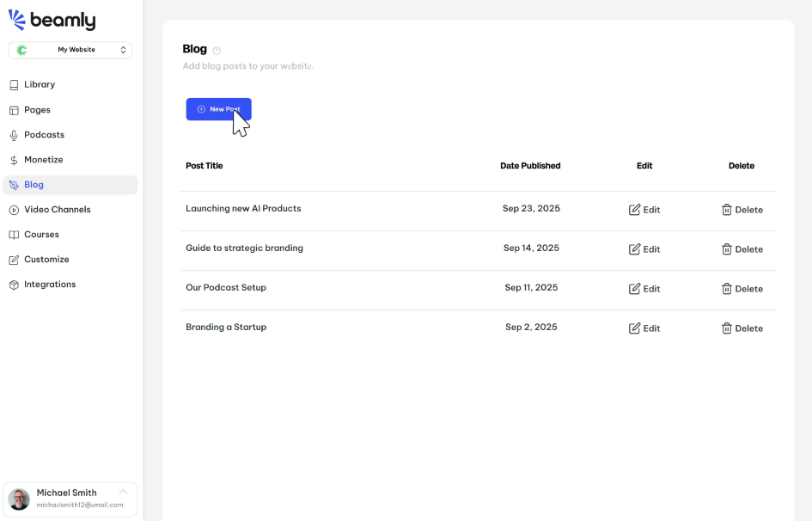Screen dimensions: 812x521
Task: Click pencil edit icon for Launching new AI Products
Action: coord(635,210)
